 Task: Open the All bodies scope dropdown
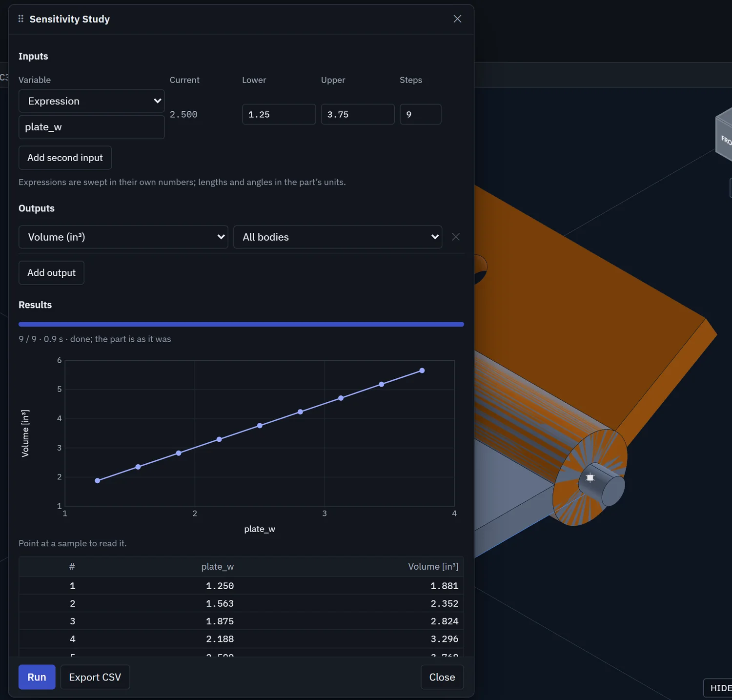pos(338,237)
